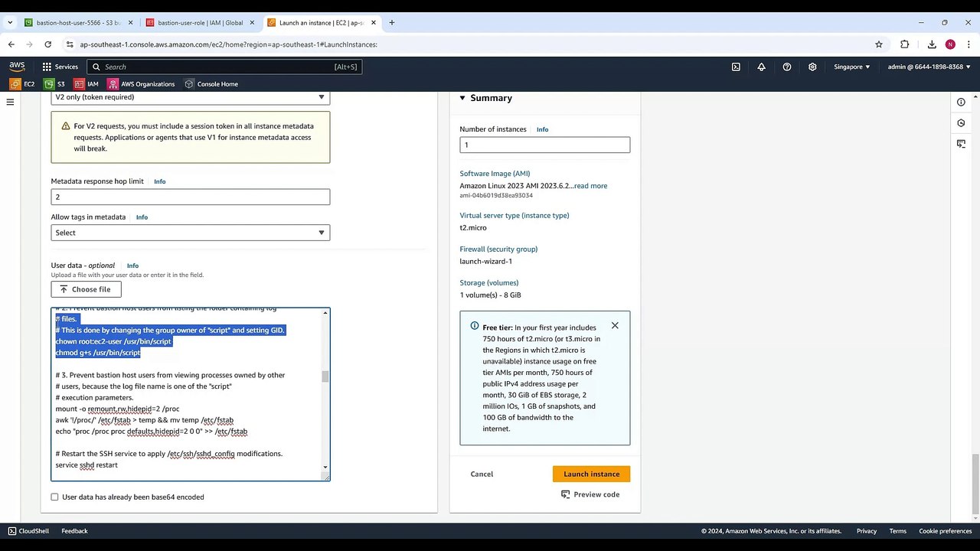Open the Console Home shortcut
This screenshot has width=980, height=551.
pyautogui.click(x=211, y=84)
